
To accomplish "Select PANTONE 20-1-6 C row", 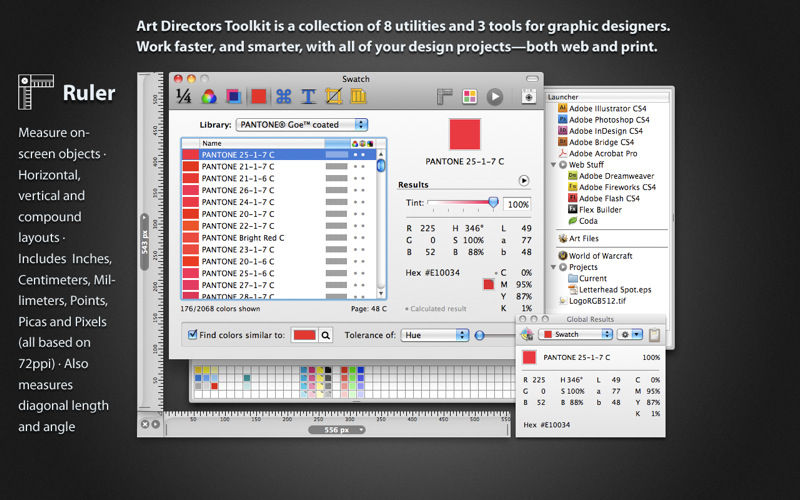I will [279, 261].
